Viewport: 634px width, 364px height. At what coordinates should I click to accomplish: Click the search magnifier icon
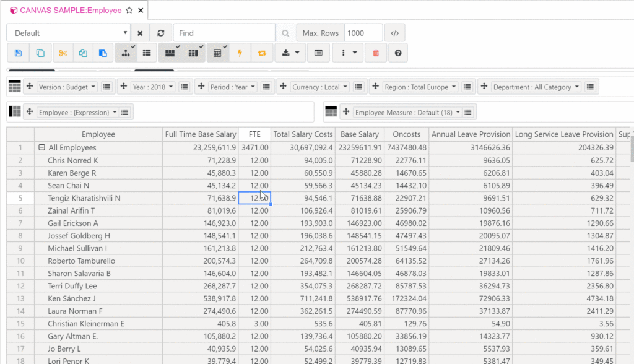click(285, 33)
